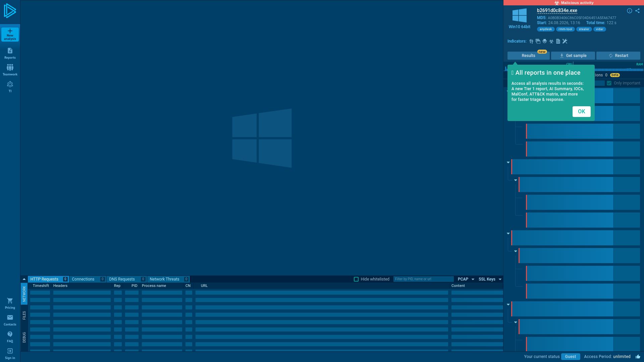
Task: Open the Pricing page
Action: (x=10, y=303)
